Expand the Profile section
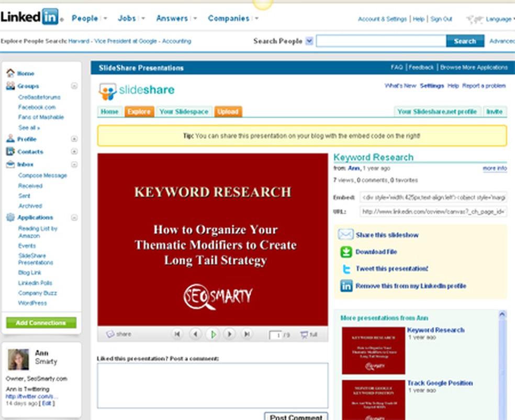The height and width of the screenshot is (420, 515). pos(74,139)
